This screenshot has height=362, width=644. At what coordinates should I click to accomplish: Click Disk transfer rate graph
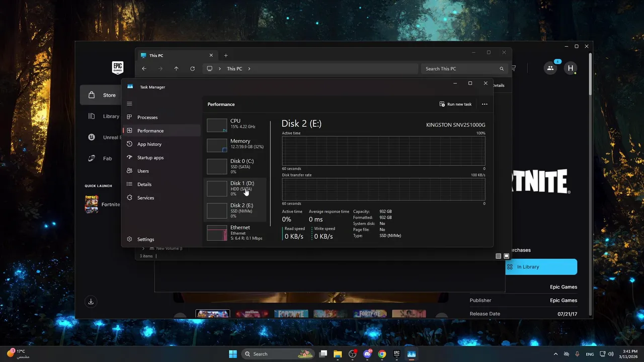[x=383, y=189]
